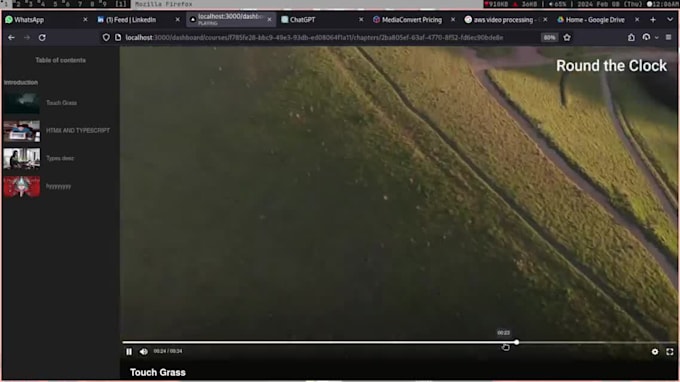Click the Table of contents heading

[61, 60]
